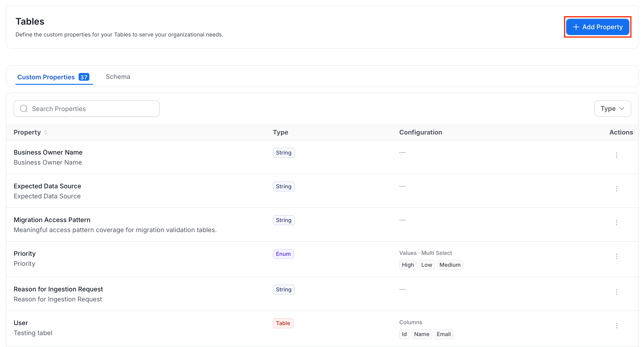Click the 37 count badge
The height and width of the screenshot is (347, 644).
84,77
